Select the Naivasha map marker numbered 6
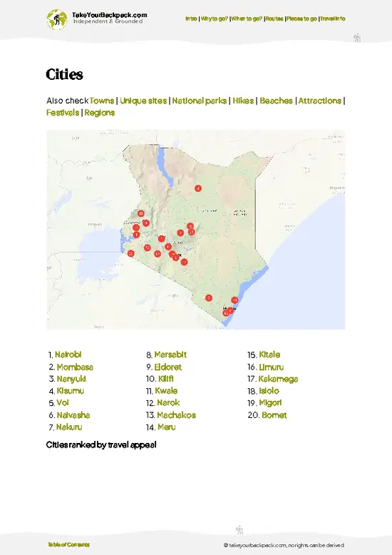 168,247
